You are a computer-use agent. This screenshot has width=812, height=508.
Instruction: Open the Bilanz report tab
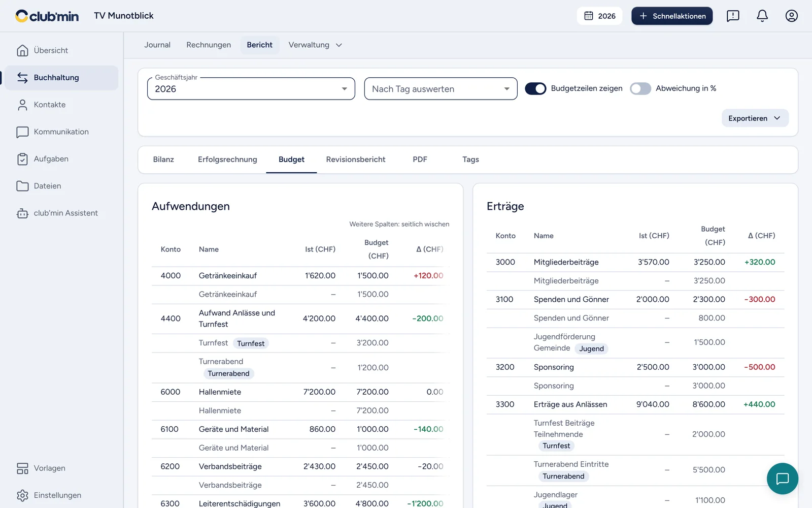163,160
